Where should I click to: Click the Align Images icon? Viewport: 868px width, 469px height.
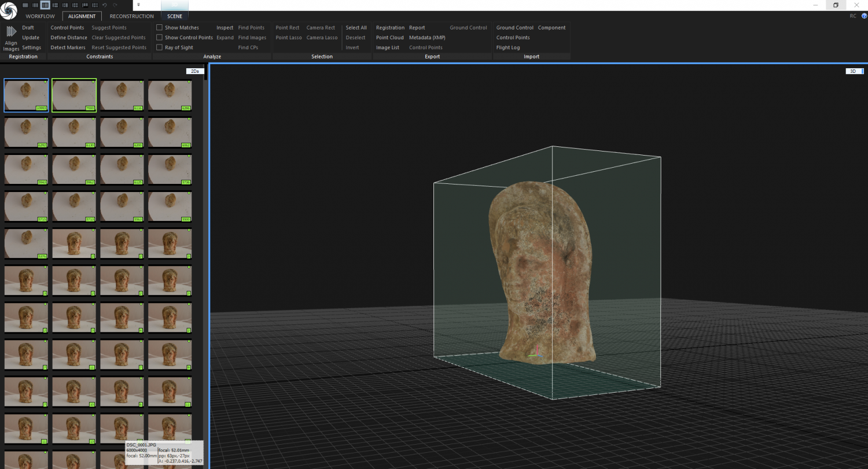pyautogui.click(x=11, y=32)
